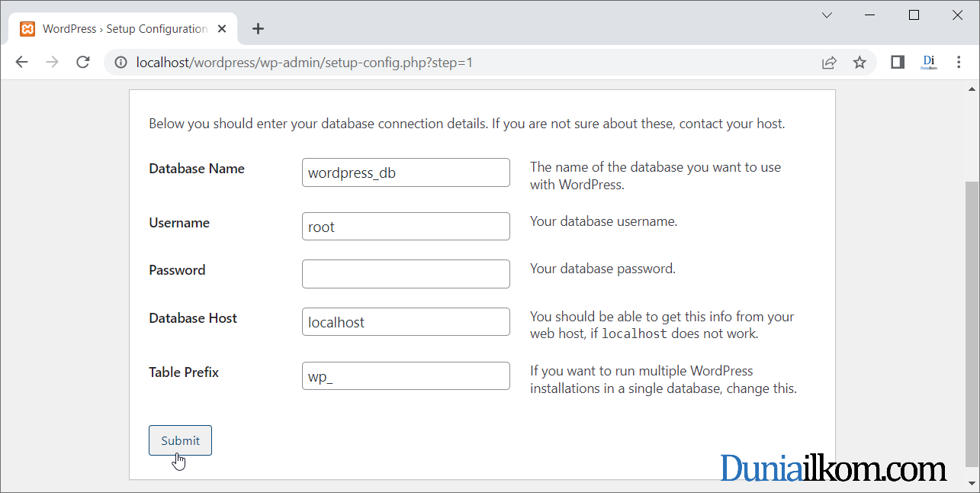Click the share page icon
980x493 pixels.
(829, 63)
